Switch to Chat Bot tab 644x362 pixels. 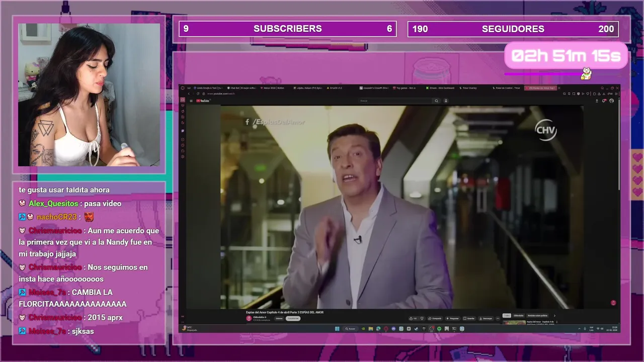click(x=242, y=88)
